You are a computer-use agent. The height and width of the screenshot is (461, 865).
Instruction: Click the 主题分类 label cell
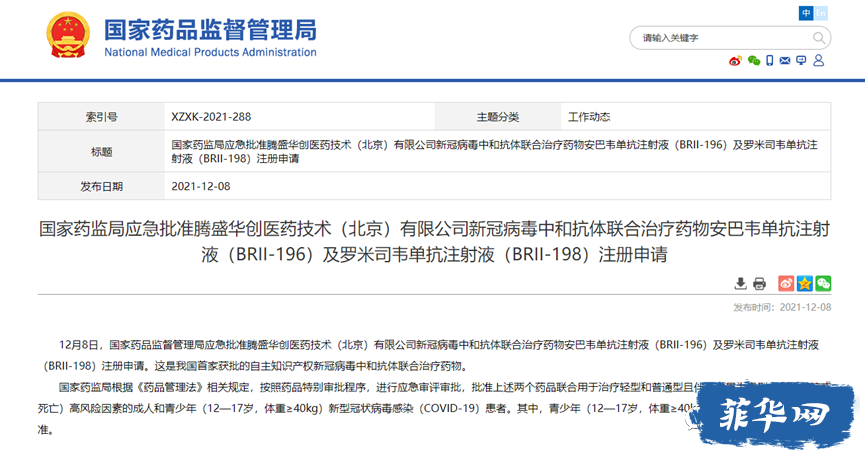[498, 117]
